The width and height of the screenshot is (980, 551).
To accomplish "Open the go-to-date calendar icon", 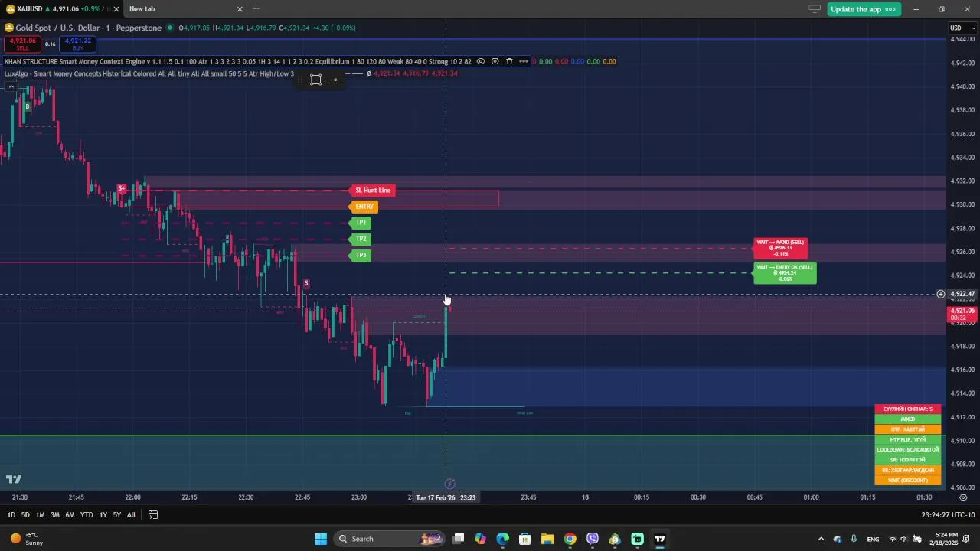I will coord(152,515).
